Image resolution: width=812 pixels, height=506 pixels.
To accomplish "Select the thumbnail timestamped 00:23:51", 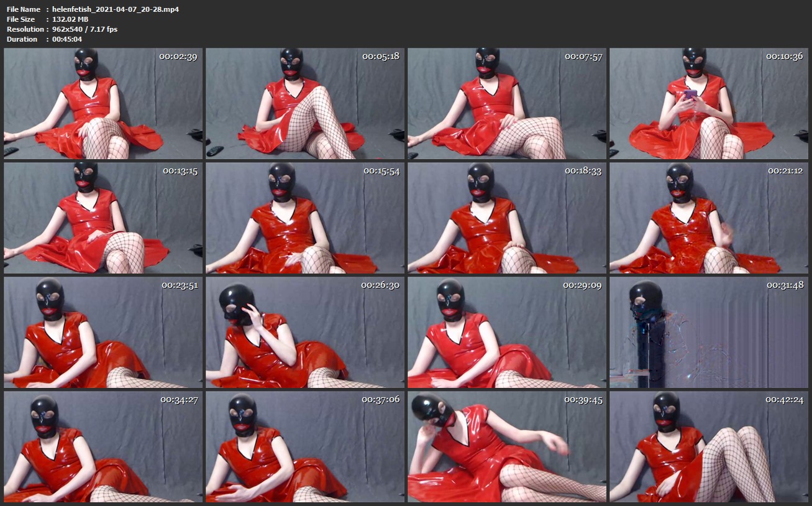I will [103, 333].
